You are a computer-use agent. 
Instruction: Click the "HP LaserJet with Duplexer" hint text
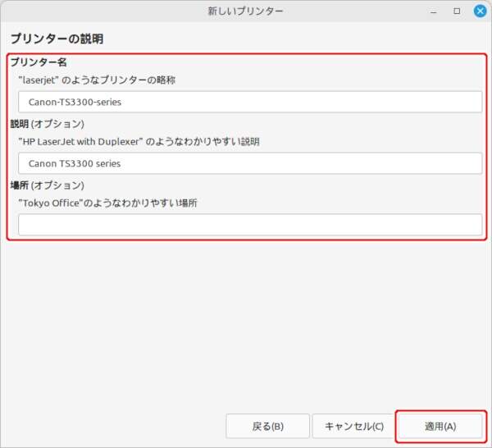[139, 142]
